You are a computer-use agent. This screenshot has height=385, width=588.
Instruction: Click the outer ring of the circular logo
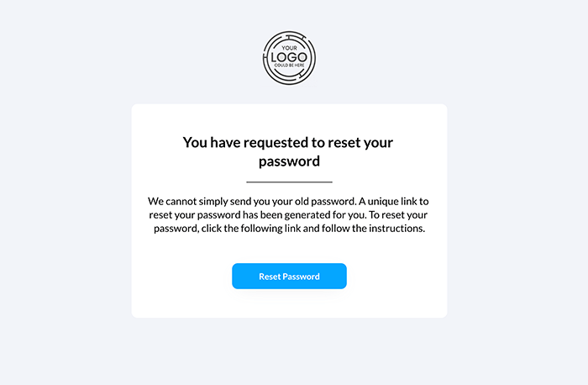click(289, 33)
